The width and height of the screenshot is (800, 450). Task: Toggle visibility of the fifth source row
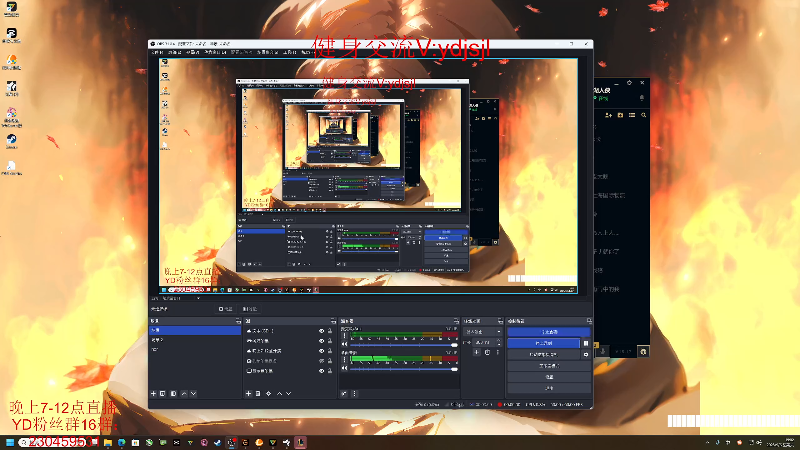coord(321,371)
